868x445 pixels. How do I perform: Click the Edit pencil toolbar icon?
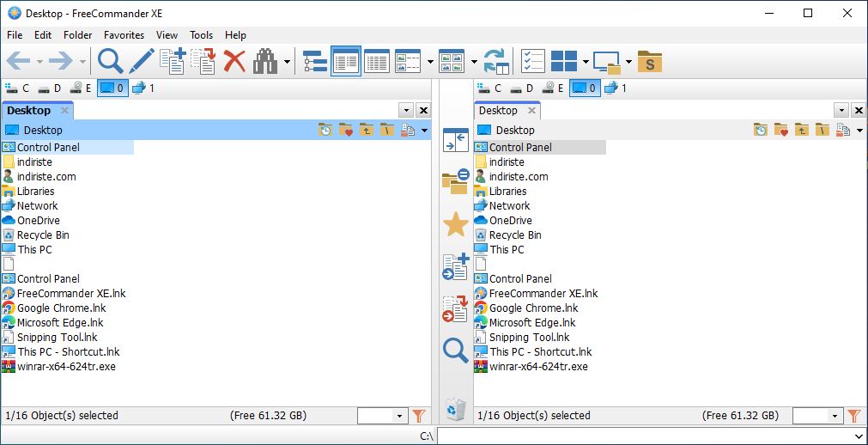(142, 62)
